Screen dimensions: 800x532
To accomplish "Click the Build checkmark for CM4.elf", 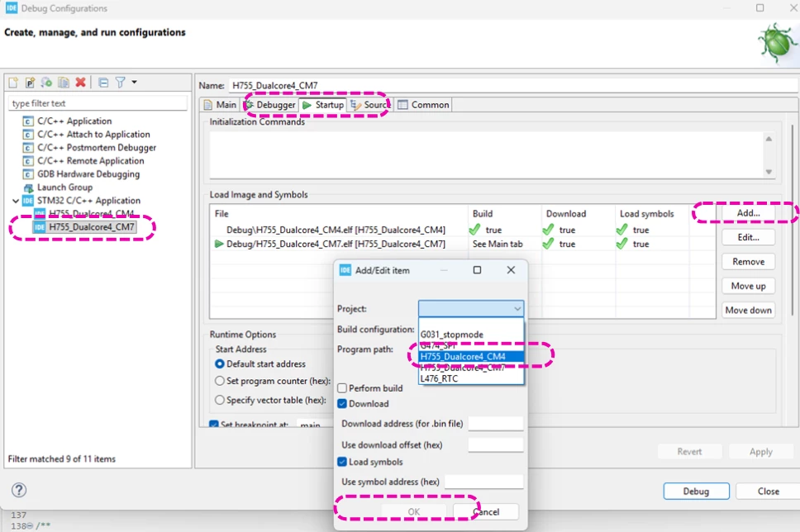I will pos(474,230).
